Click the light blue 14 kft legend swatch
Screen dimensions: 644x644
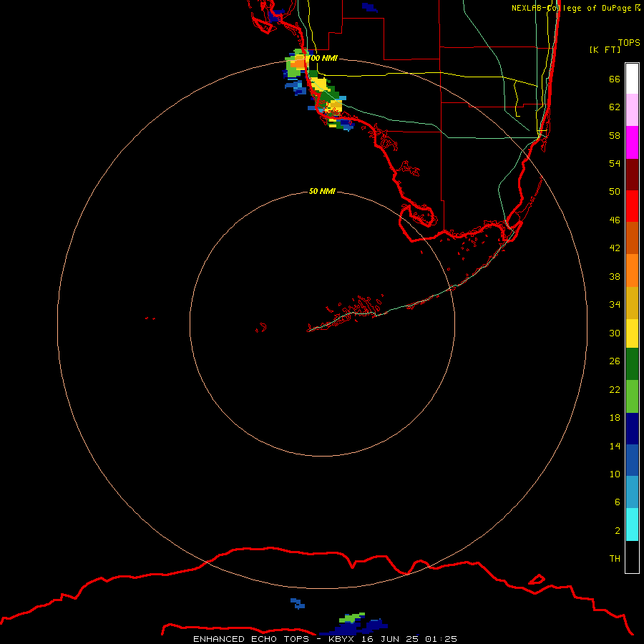[632, 492]
